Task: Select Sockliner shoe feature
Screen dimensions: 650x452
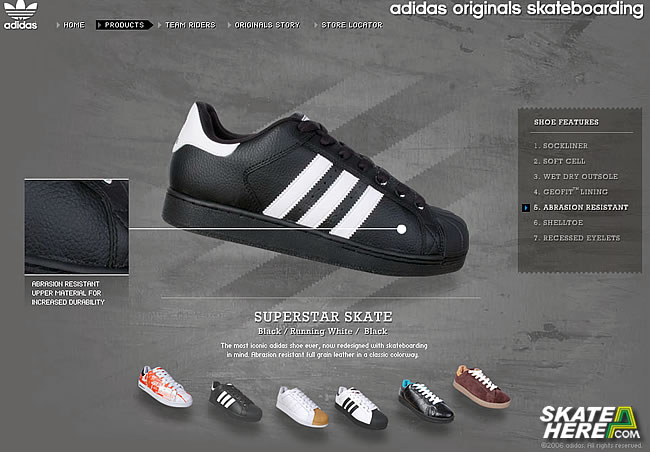Action: point(565,146)
